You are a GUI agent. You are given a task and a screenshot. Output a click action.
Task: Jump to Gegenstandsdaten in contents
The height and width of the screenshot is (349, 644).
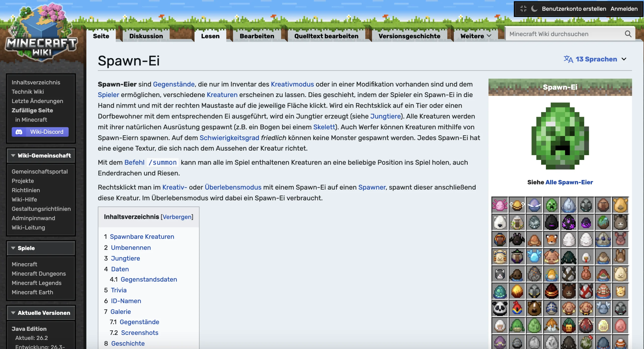tap(149, 279)
